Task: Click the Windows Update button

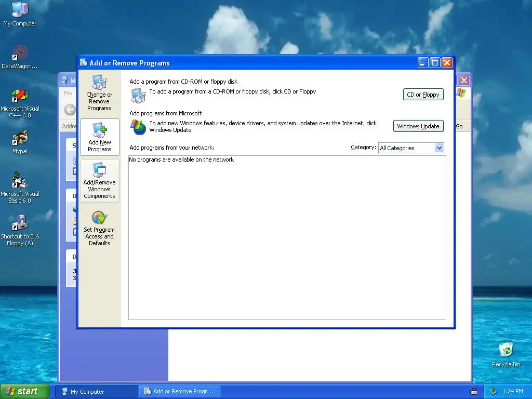Action: click(x=418, y=126)
